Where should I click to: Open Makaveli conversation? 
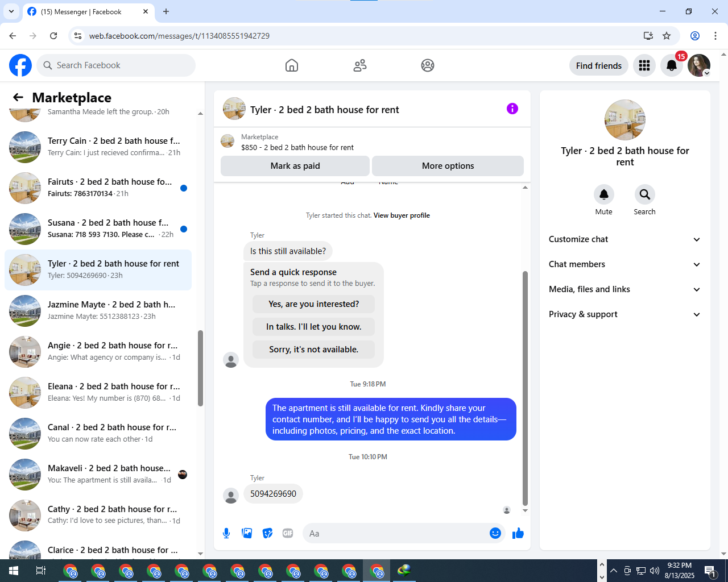[98, 475]
